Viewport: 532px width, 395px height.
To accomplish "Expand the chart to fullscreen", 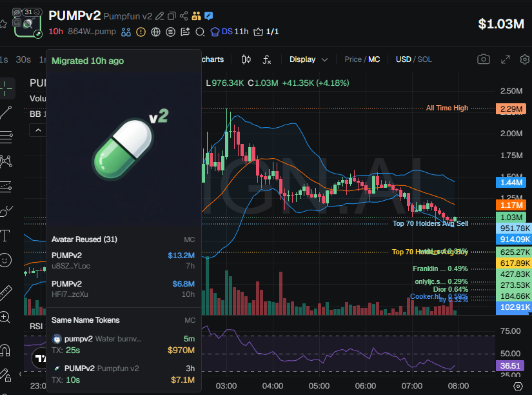I will 506,59.
